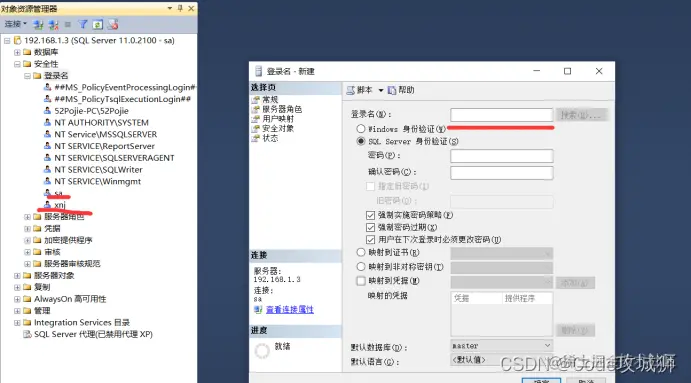Click the server icon for 192.168.1.3
This screenshot has width=691, height=383.
tap(18, 41)
